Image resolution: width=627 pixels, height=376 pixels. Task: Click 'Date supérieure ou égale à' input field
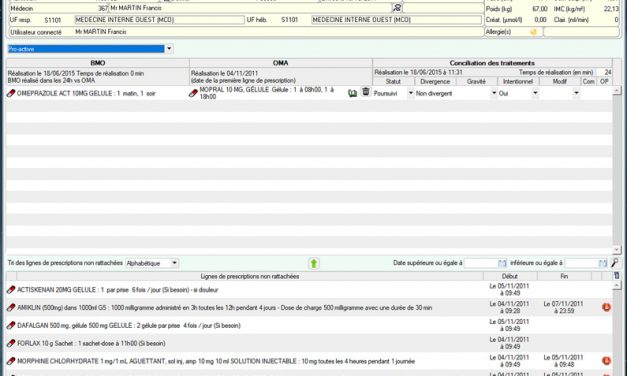[x=481, y=263]
